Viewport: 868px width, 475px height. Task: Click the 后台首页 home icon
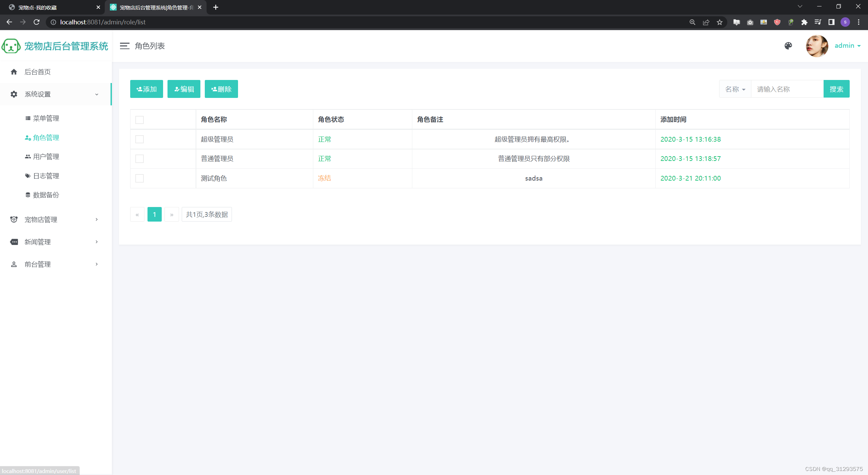pyautogui.click(x=14, y=72)
